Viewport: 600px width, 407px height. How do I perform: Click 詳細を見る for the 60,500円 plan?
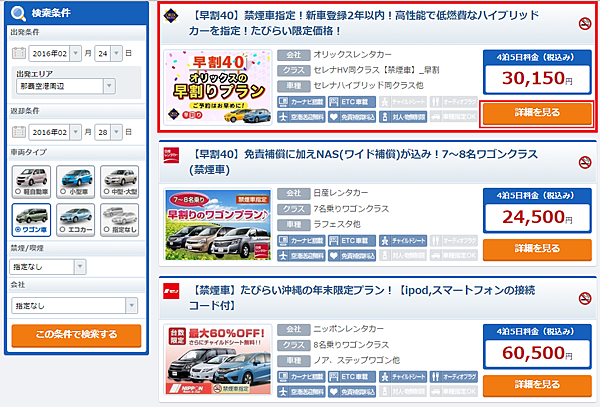(537, 386)
